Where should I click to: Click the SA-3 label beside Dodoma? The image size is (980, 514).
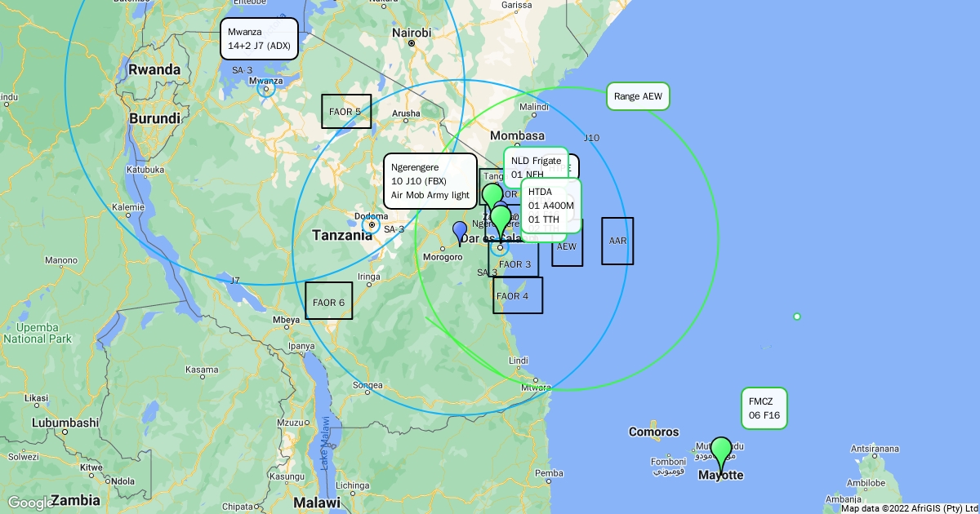394,229
